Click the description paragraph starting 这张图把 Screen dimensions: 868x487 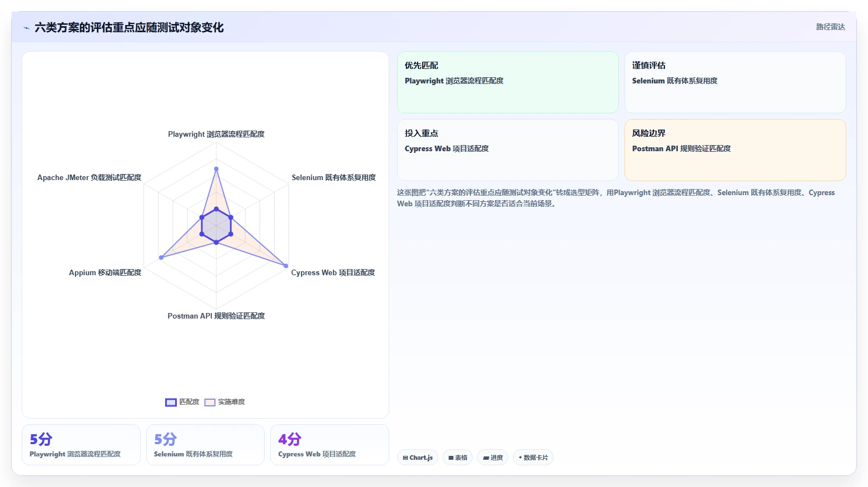point(616,198)
